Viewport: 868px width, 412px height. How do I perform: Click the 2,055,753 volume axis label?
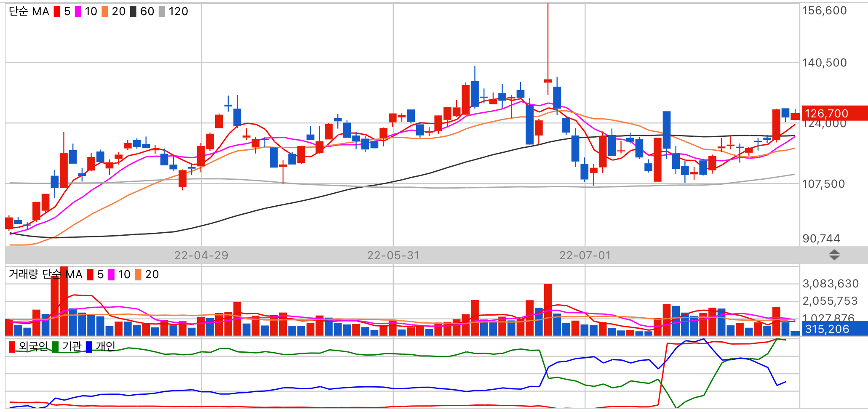click(x=830, y=301)
